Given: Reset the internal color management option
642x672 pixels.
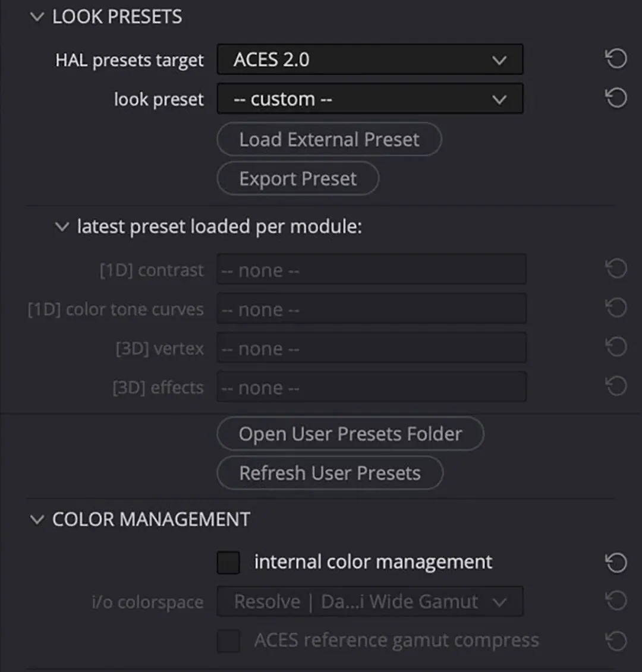Looking at the screenshot, I should coord(616,562).
